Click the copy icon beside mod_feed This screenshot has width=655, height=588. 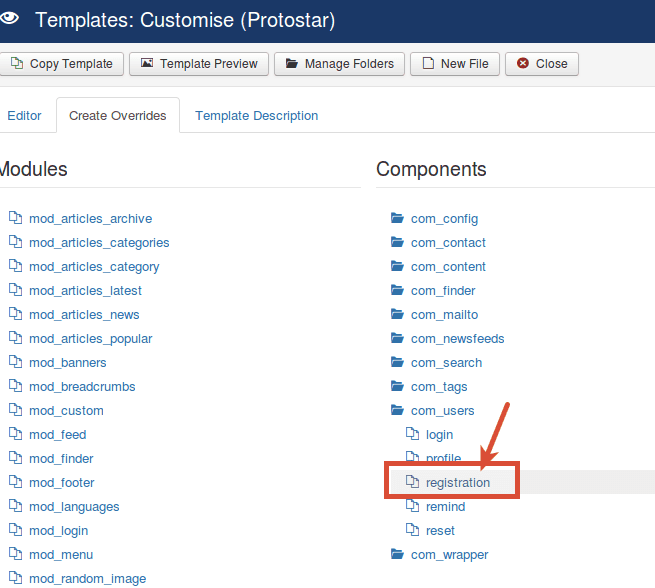[x=16, y=434]
